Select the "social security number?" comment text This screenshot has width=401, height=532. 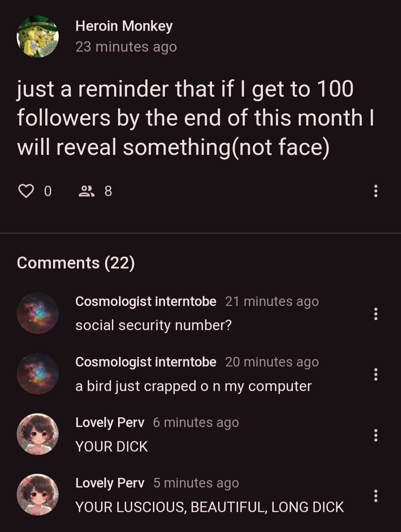click(x=153, y=325)
